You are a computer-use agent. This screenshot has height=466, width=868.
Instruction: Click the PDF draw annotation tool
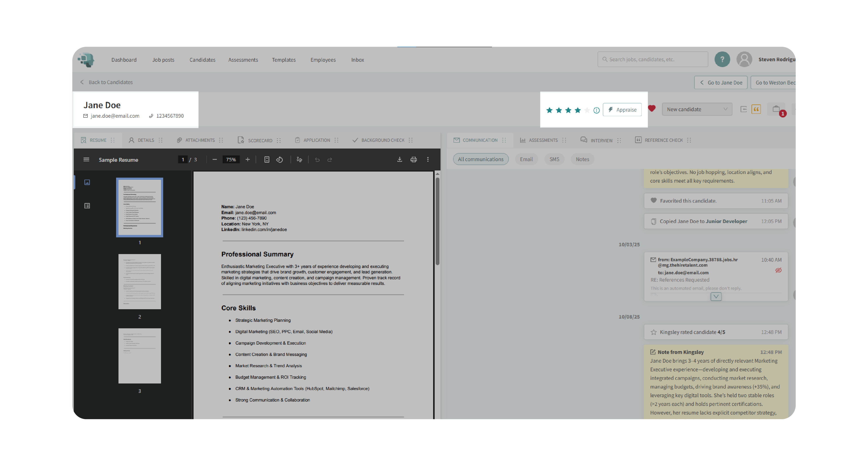point(299,159)
